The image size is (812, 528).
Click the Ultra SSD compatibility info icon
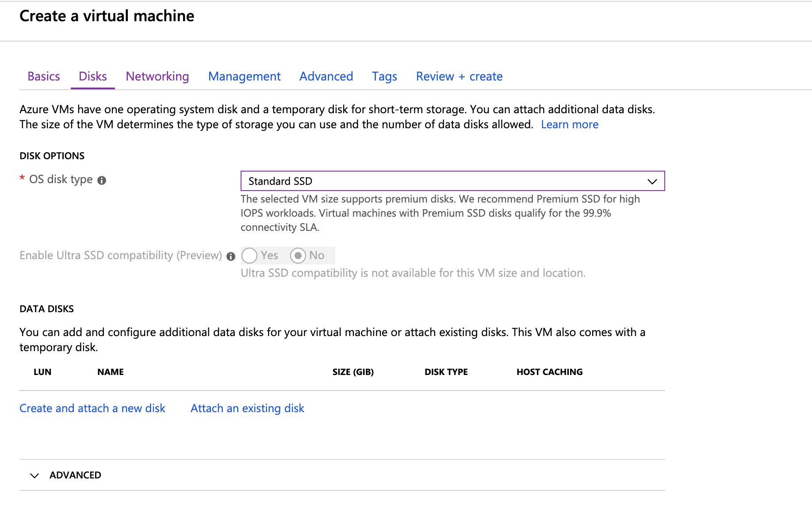[x=230, y=256]
